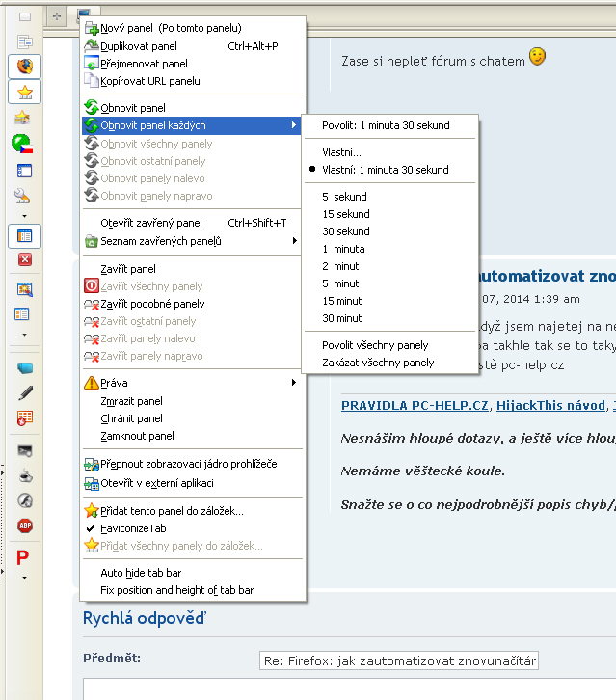Click the coffee cup Java icon

point(24,475)
